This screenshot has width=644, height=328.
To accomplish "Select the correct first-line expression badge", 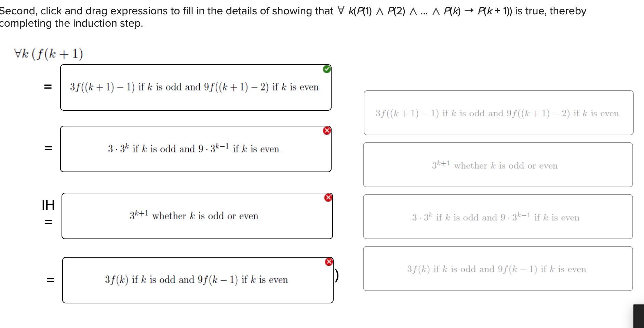I will [x=327, y=69].
